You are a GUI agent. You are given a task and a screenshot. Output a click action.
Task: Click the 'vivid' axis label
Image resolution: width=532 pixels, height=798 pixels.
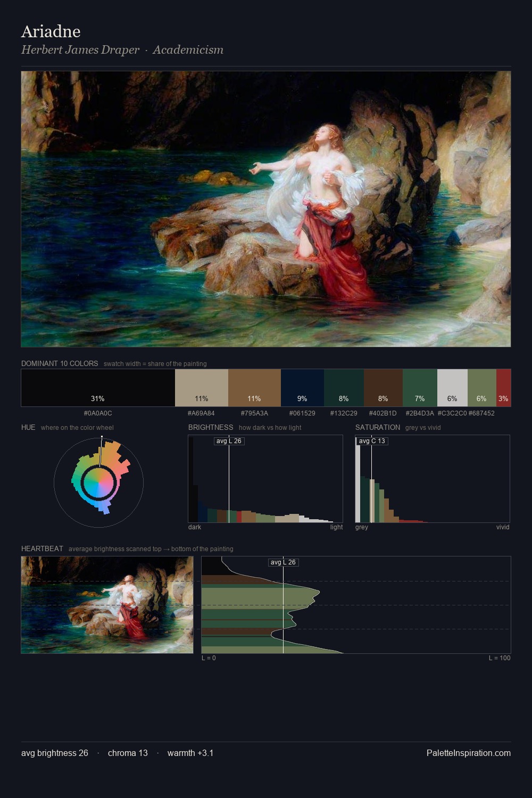pyautogui.click(x=503, y=527)
